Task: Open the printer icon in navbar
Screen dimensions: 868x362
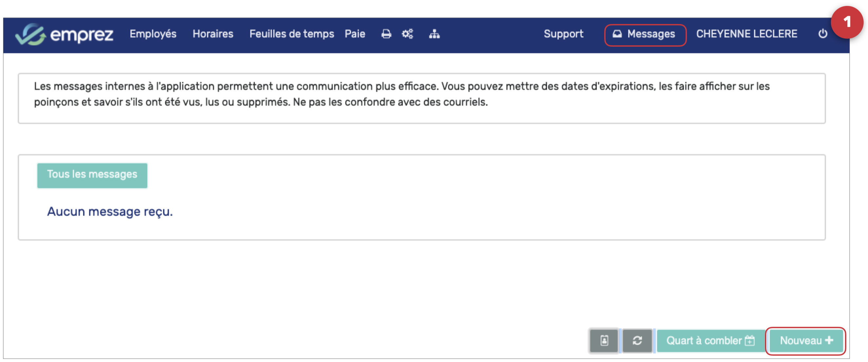Action: [x=386, y=34]
